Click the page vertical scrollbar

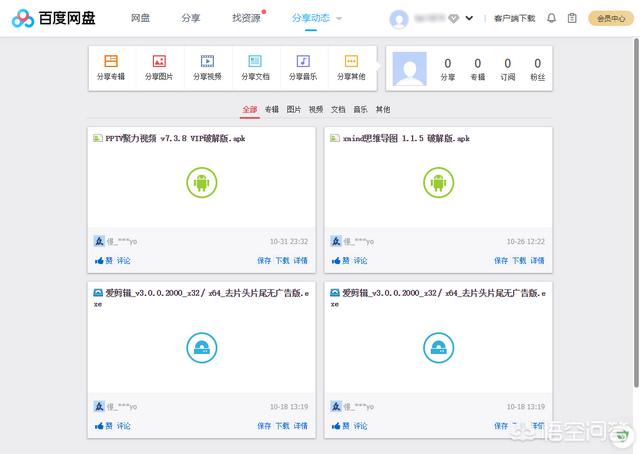tap(636, 212)
